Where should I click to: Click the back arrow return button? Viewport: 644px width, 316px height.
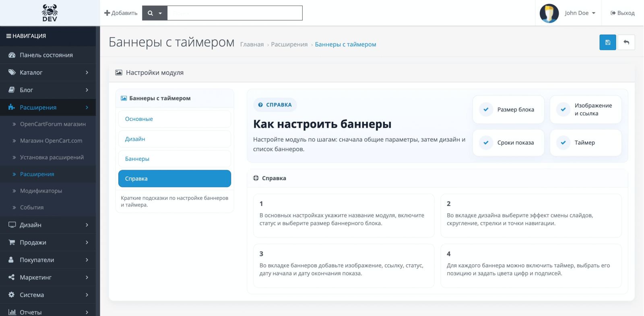(626, 42)
